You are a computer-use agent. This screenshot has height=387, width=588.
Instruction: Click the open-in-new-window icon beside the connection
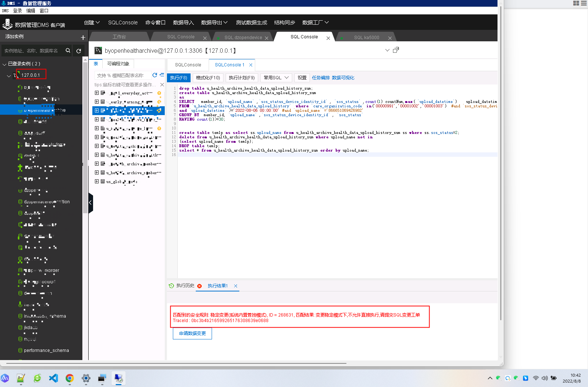coord(396,50)
